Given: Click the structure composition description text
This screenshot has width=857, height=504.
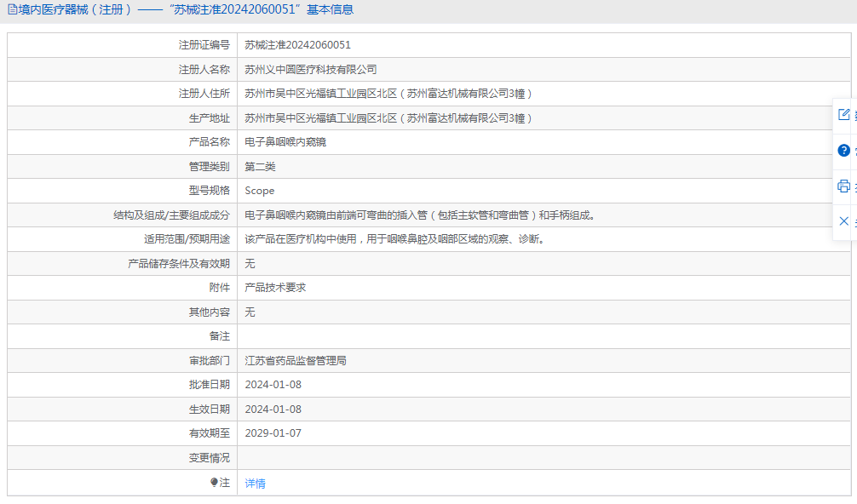Looking at the screenshot, I should pyautogui.click(x=420, y=215).
